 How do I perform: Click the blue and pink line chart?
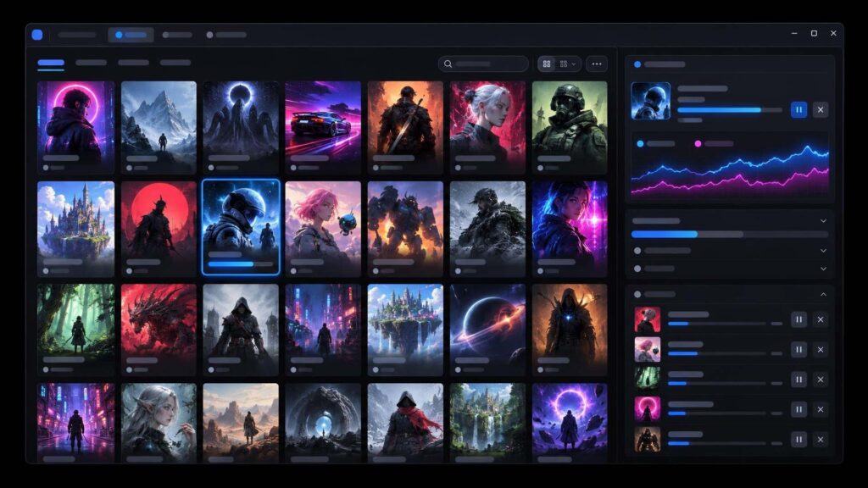(x=730, y=171)
